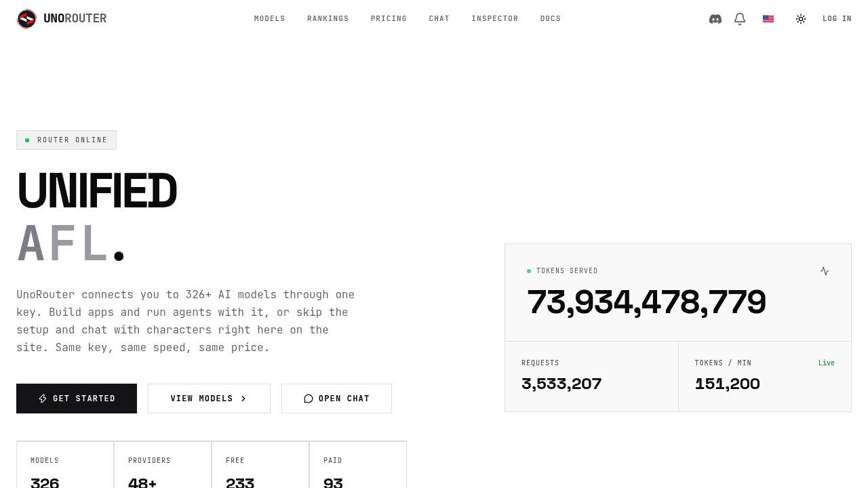Image resolution: width=868 pixels, height=488 pixels.
Task: Go to the Rankings page
Action: coord(328,19)
